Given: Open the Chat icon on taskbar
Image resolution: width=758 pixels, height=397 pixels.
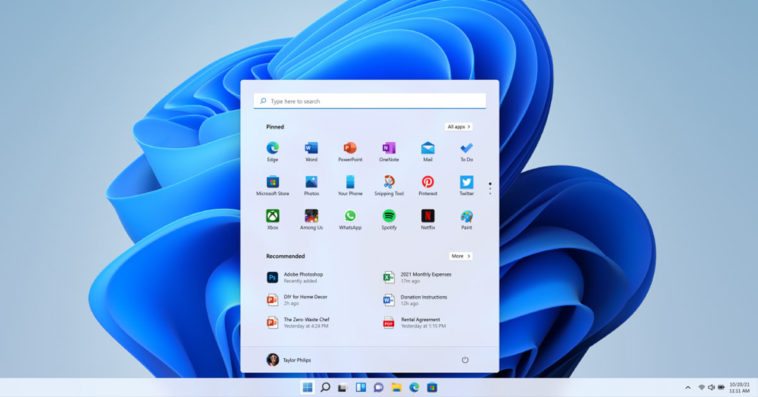Looking at the screenshot, I should pos(379,387).
